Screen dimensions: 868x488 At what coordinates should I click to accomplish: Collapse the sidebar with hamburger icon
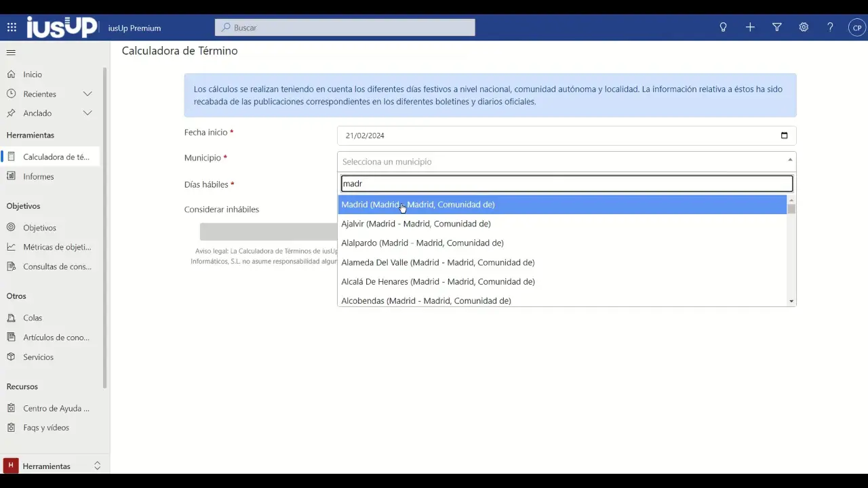11,52
